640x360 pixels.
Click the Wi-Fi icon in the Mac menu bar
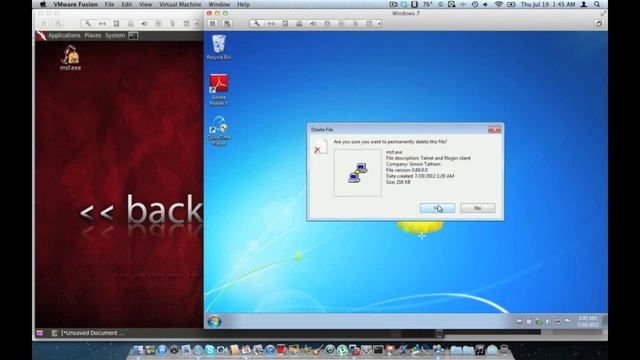click(498, 4)
